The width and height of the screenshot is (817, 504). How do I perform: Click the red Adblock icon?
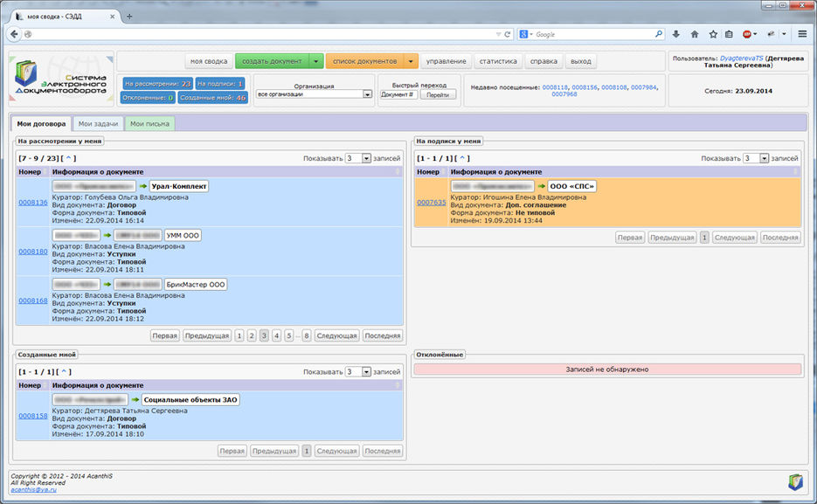pyautogui.click(x=747, y=34)
